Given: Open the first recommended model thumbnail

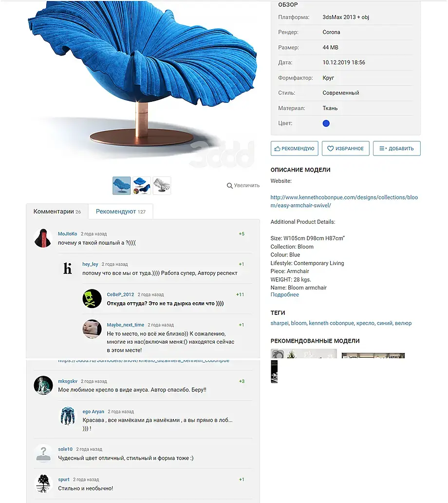Looking at the screenshot, I should (x=304, y=353).
